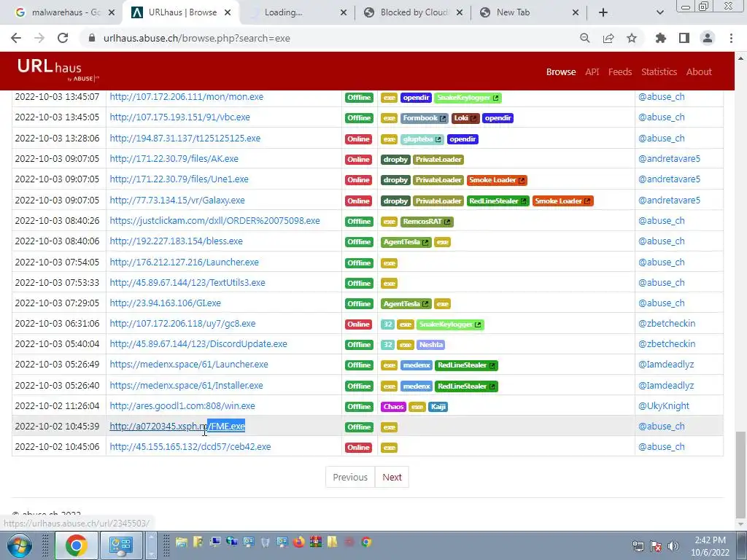Open the About page in the header
747x560 pixels.
coord(699,72)
